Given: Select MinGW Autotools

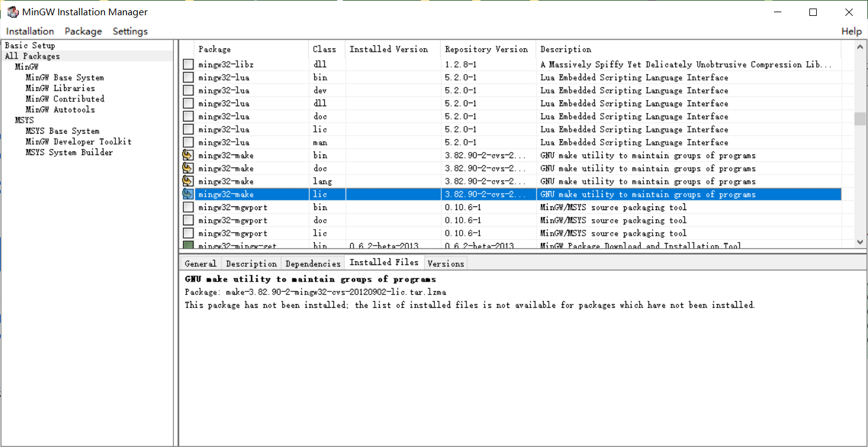Looking at the screenshot, I should click(x=60, y=109).
